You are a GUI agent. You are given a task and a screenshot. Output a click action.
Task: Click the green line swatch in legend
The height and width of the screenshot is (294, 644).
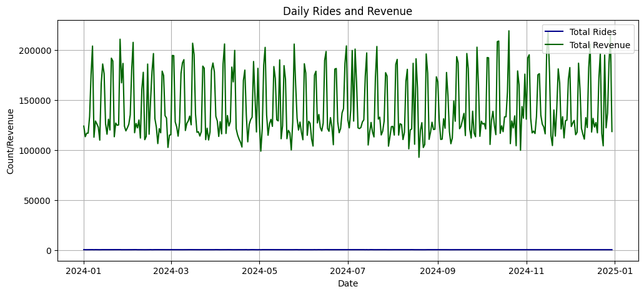554,45
